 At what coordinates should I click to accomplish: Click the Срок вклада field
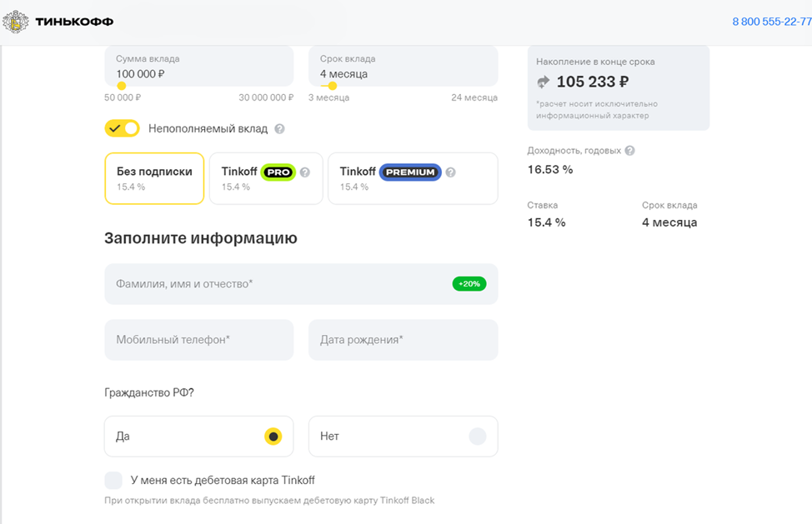click(403, 67)
